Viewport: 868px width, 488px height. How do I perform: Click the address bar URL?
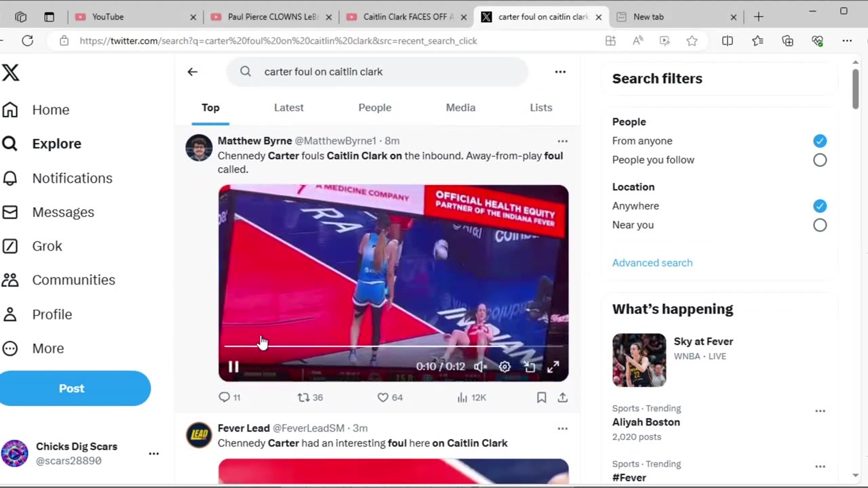tap(278, 41)
